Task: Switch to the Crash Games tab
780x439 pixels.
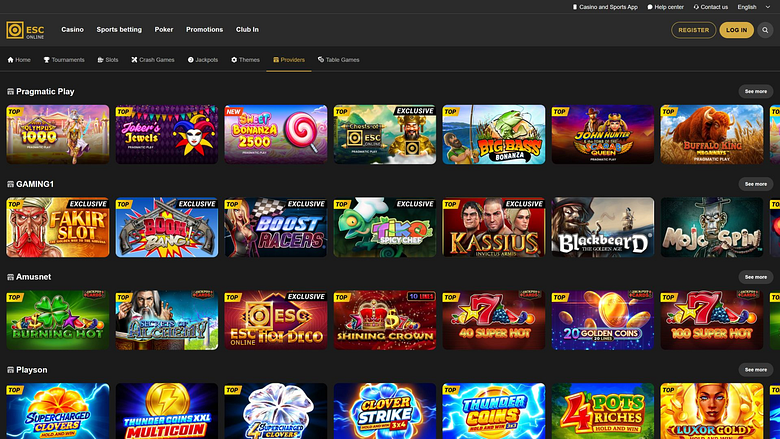Action: pyautogui.click(x=153, y=60)
